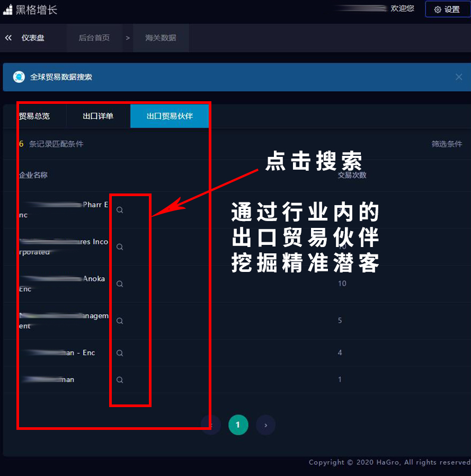Click 后台首页 breadcrumb link
The height and width of the screenshot is (476, 471).
[x=94, y=38]
